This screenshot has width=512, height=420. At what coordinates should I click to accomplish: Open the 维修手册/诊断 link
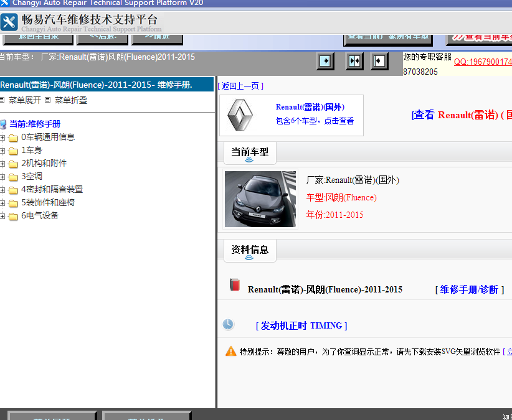tap(469, 289)
